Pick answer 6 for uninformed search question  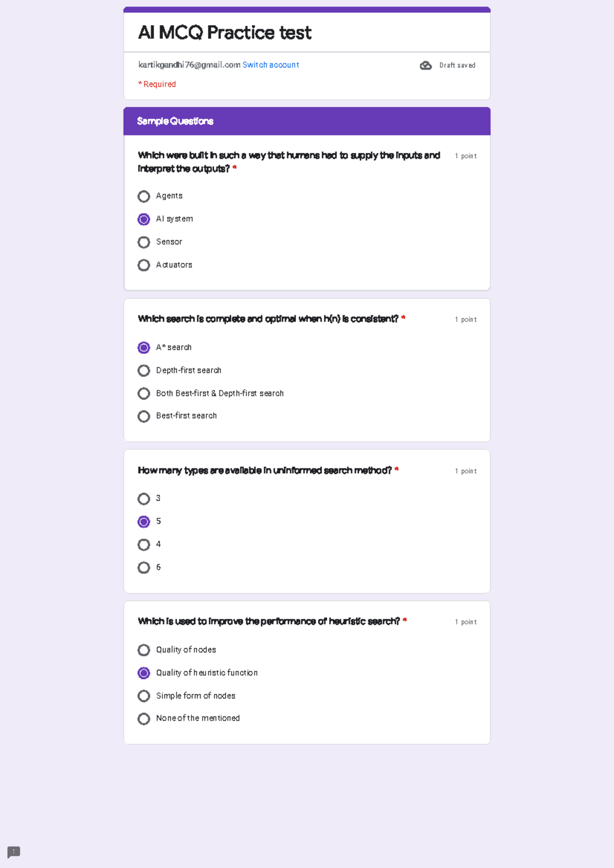pyautogui.click(x=144, y=567)
